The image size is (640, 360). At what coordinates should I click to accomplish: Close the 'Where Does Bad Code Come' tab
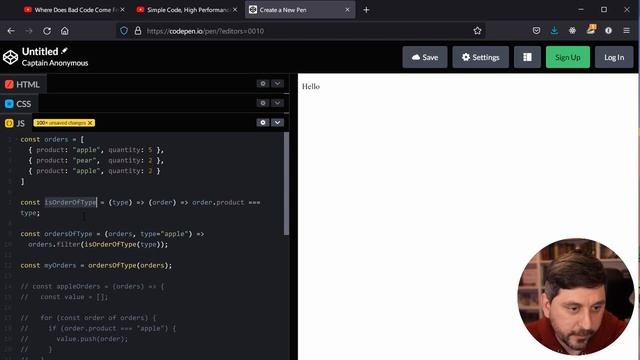click(x=122, y=10)
